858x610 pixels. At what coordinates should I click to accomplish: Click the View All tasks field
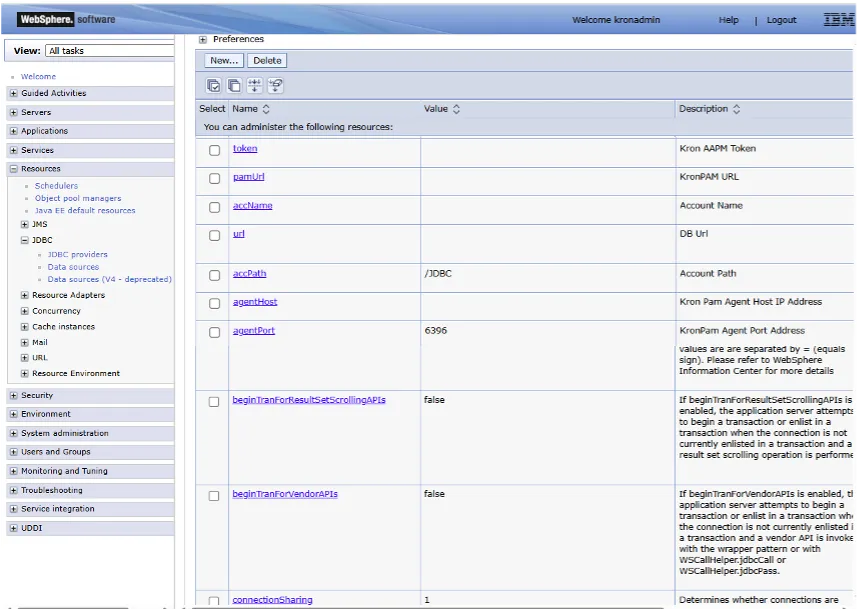(x=109, y=50)
